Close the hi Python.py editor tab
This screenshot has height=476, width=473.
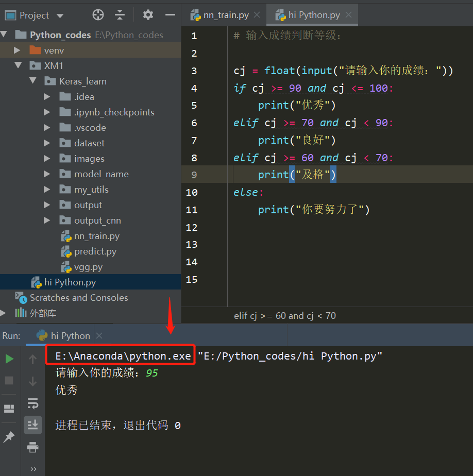pos(349,14)
